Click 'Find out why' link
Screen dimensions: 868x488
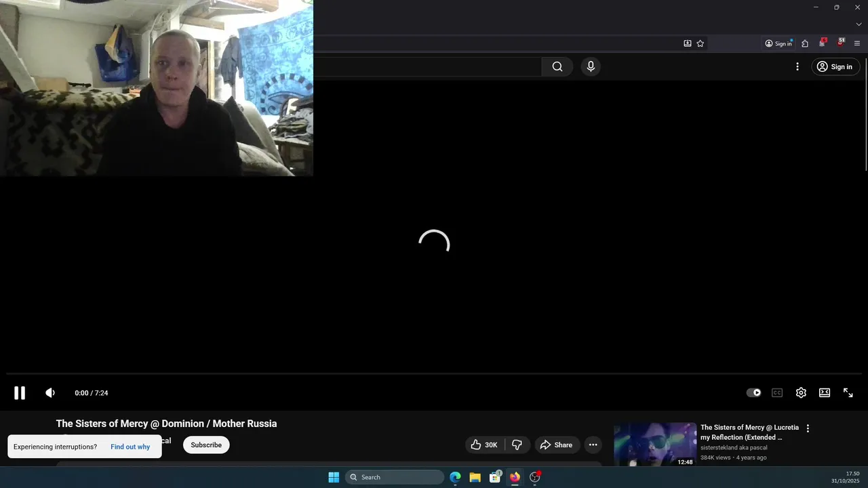click(130, 447)
